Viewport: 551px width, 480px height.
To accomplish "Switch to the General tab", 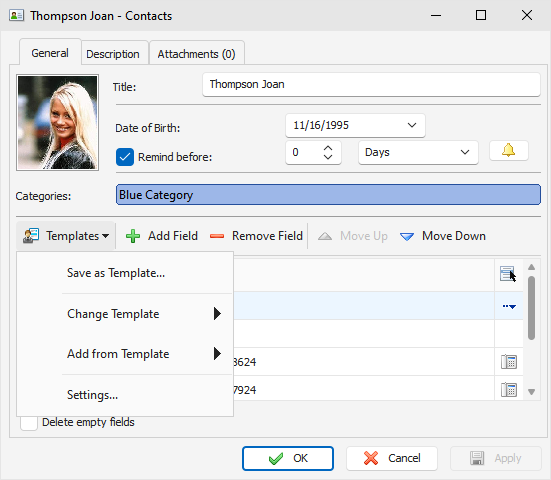I will click(50, 53).
